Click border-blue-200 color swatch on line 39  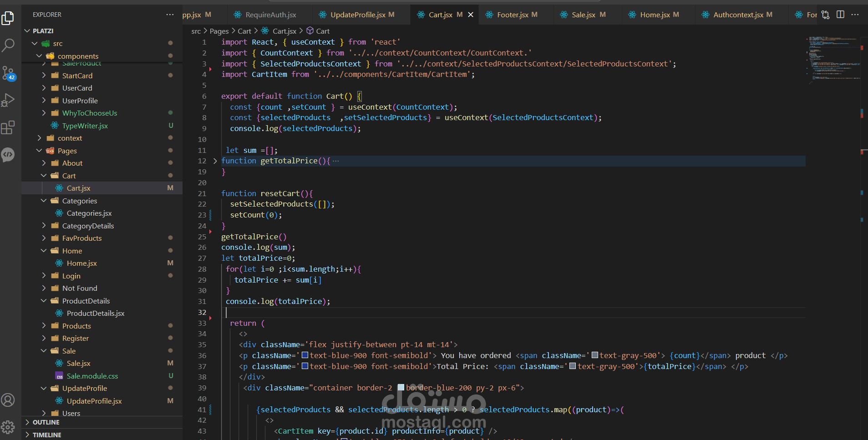401,388
